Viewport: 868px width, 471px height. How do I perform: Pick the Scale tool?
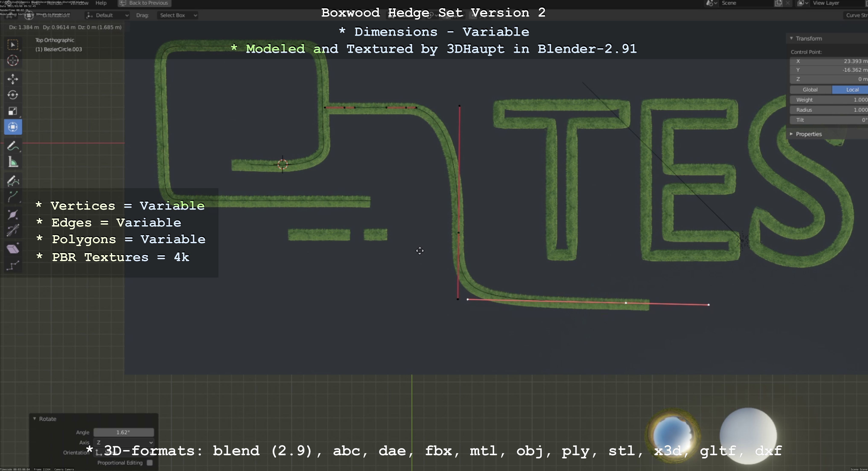coord(13,111)
